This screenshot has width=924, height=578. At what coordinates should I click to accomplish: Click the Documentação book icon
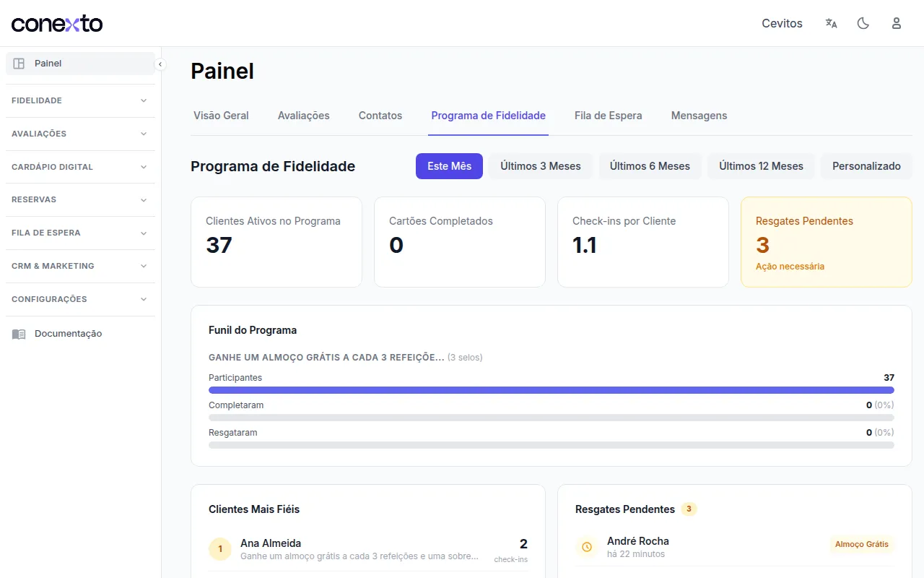[19, 334]
